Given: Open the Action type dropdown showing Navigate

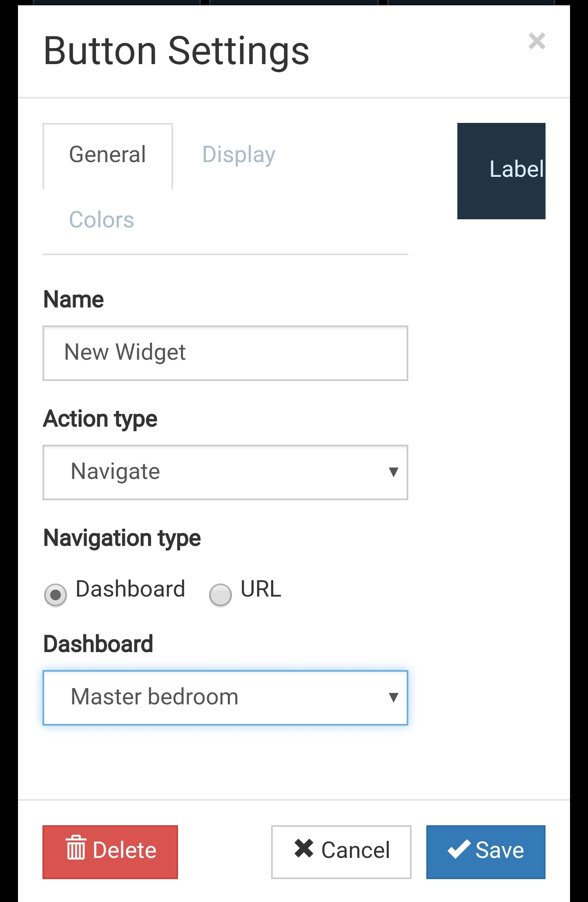Looking at the screenshot, I should 225,472.
